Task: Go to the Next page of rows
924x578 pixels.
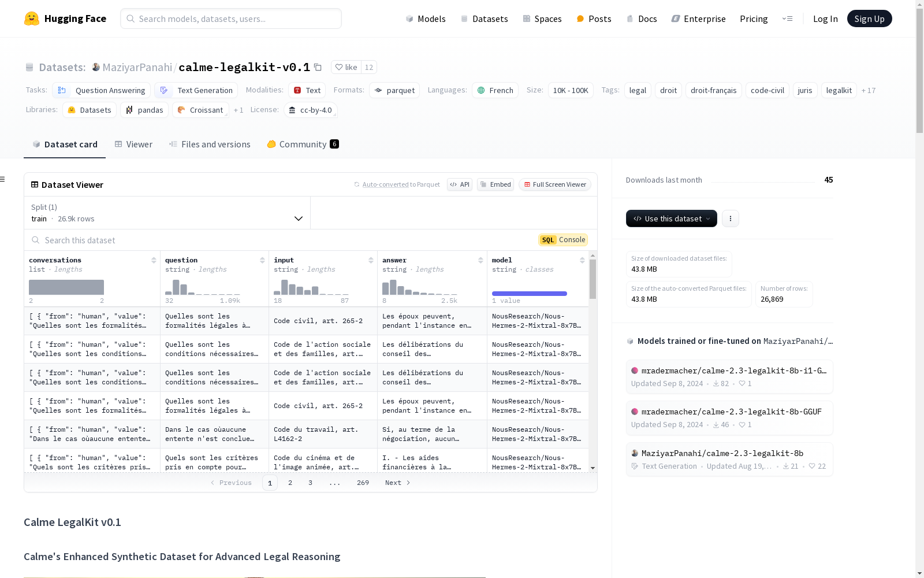Action: tap(397, 483)
